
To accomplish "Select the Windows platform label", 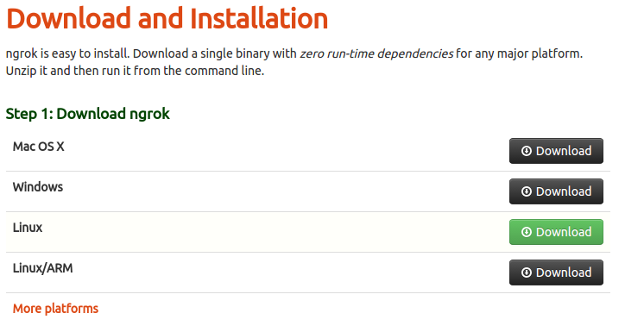I will click(38, 187).
